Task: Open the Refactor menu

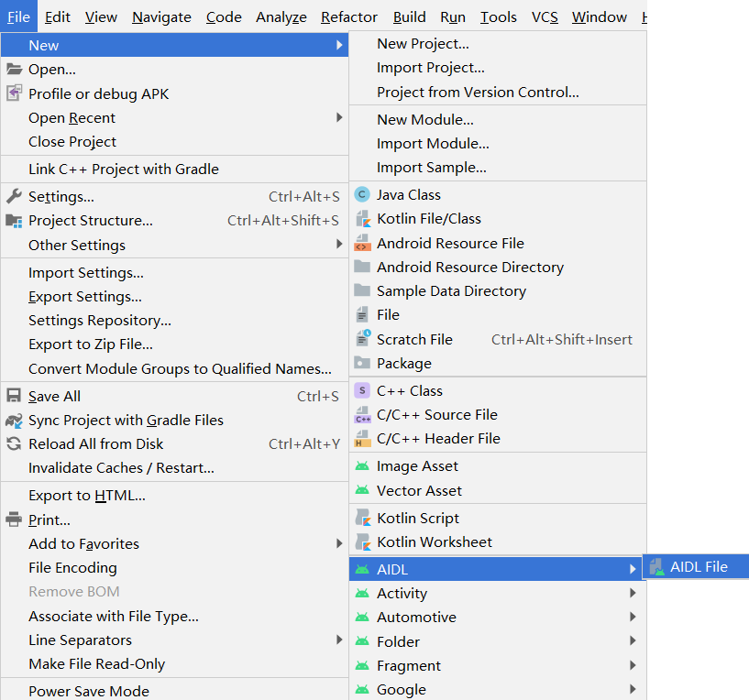Action: click(x=348, y=16)
